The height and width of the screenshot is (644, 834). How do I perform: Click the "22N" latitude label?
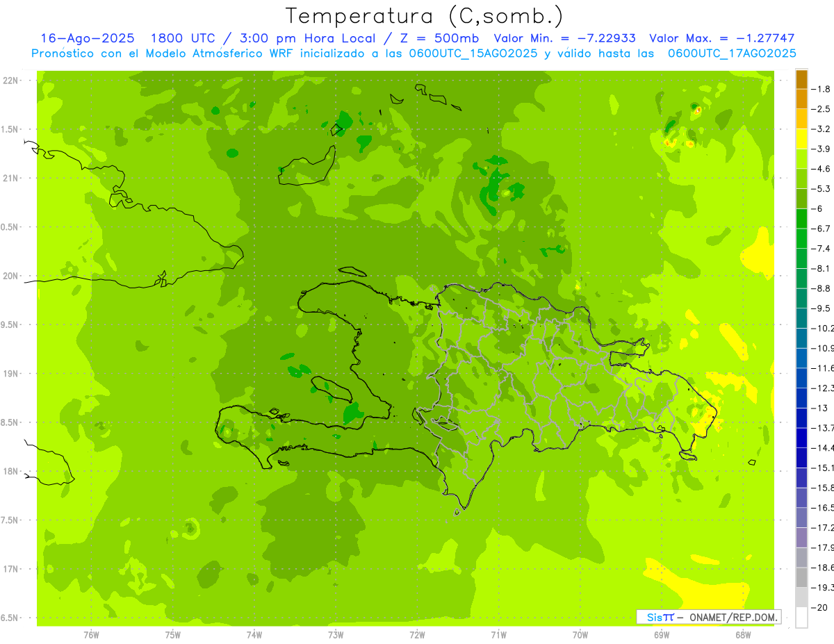tap(10, 81)
